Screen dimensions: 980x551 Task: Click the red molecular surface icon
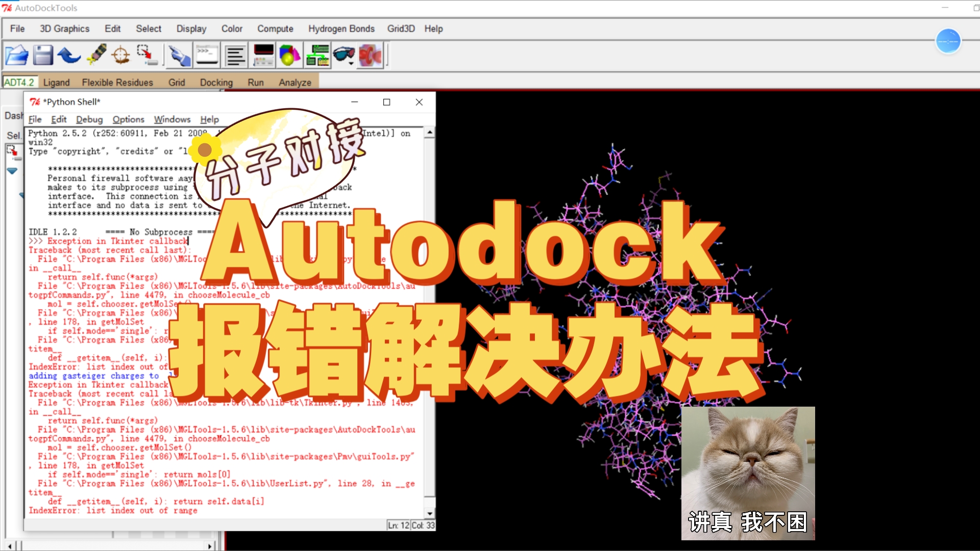(x=371, y=55)
